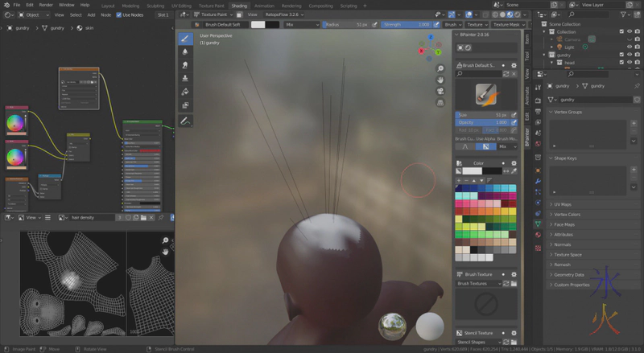This screenshot has height=353, width=644.
Task: Select the Clone stamp tool
Action: [x=185, y=78]
